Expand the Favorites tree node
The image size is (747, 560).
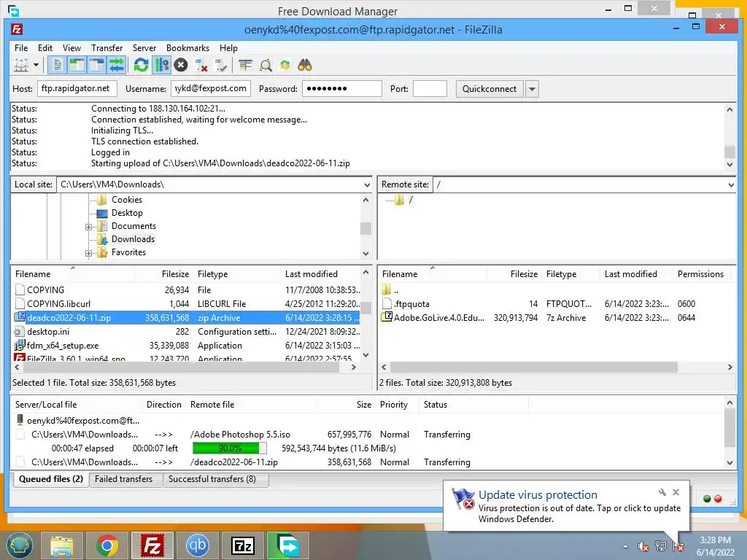[x=88, y=253]
